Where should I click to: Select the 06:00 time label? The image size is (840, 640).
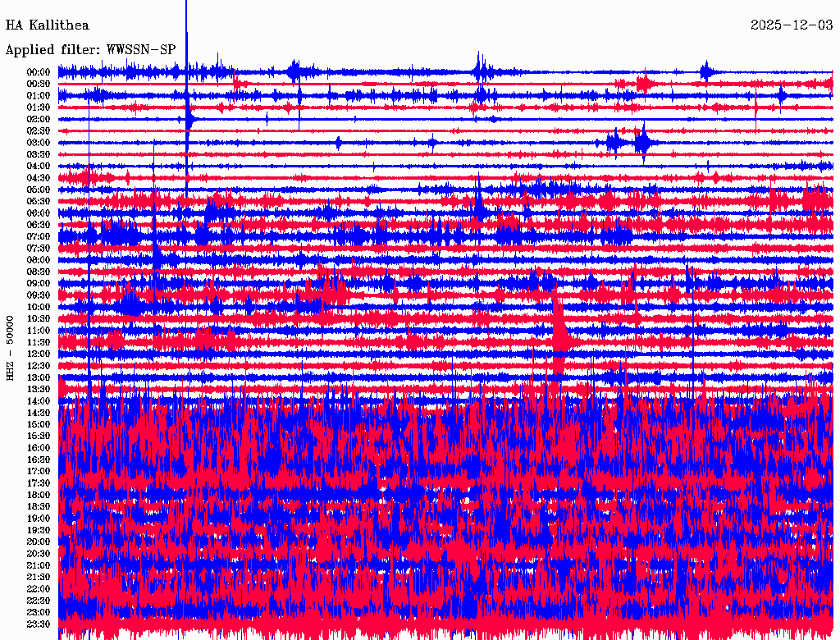coord(39,213)
